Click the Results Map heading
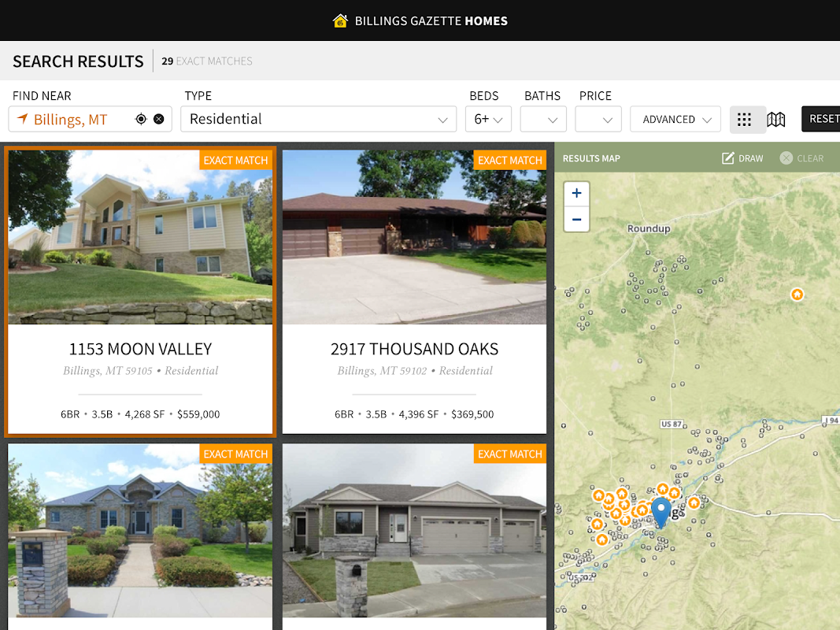This screenshot has width=840, height=630. 591,158
